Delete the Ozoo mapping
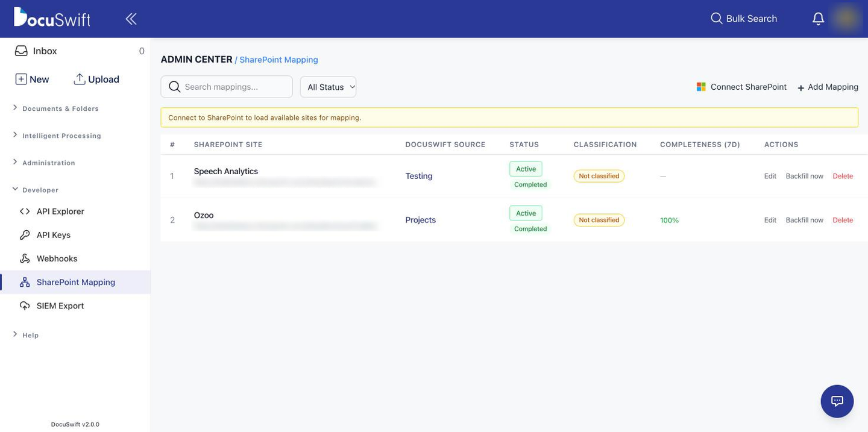 (x=843, y=220)
